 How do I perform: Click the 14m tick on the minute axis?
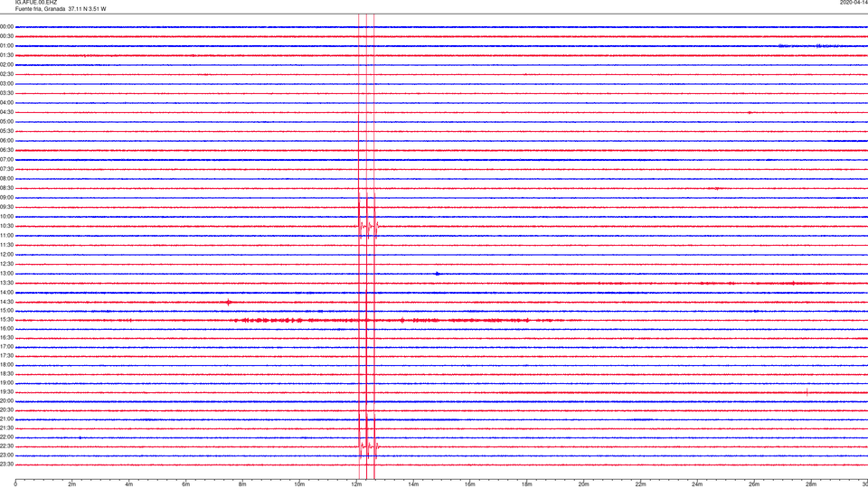(x=413, y=484)
